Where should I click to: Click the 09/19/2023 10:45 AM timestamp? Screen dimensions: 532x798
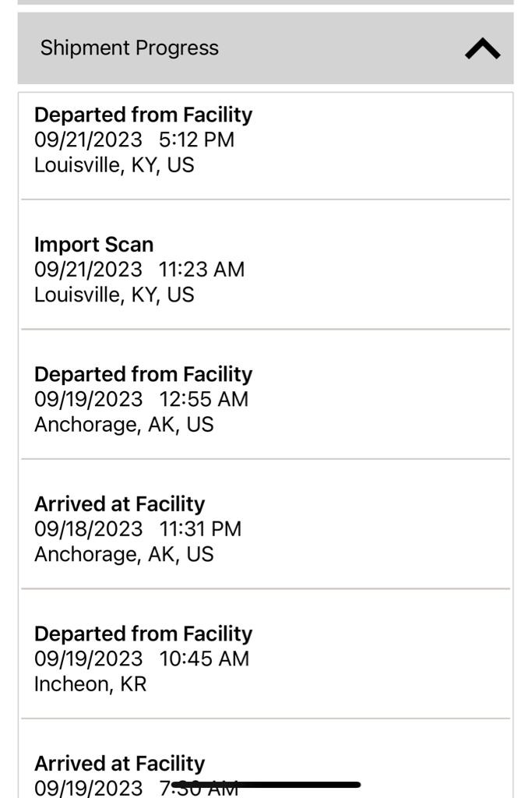click(x=142, y=659)
